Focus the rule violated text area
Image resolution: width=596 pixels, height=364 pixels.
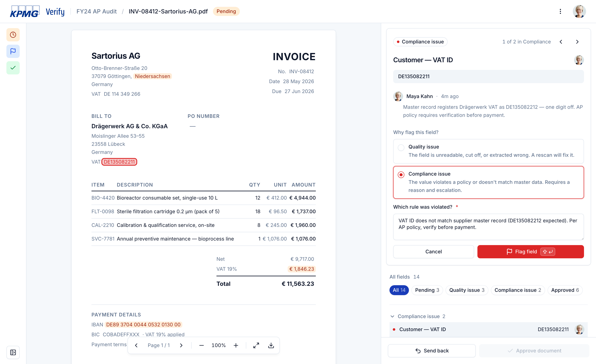pos(488,227)
